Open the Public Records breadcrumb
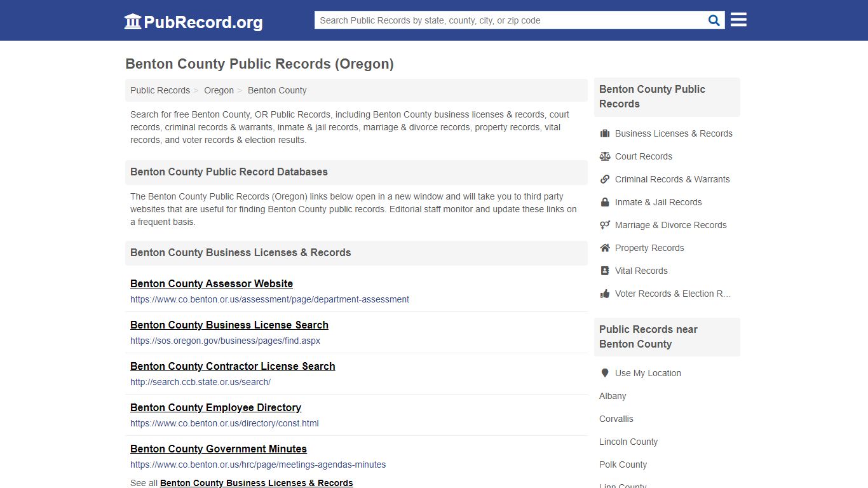Viewport: 868px width, 488px height. (x=160, y=90)
